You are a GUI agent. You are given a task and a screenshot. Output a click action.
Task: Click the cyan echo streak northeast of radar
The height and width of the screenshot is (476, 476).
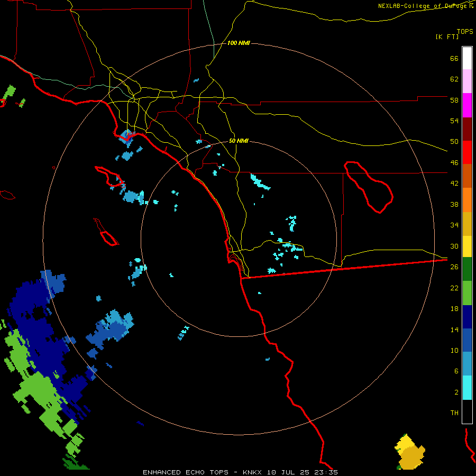260,181
